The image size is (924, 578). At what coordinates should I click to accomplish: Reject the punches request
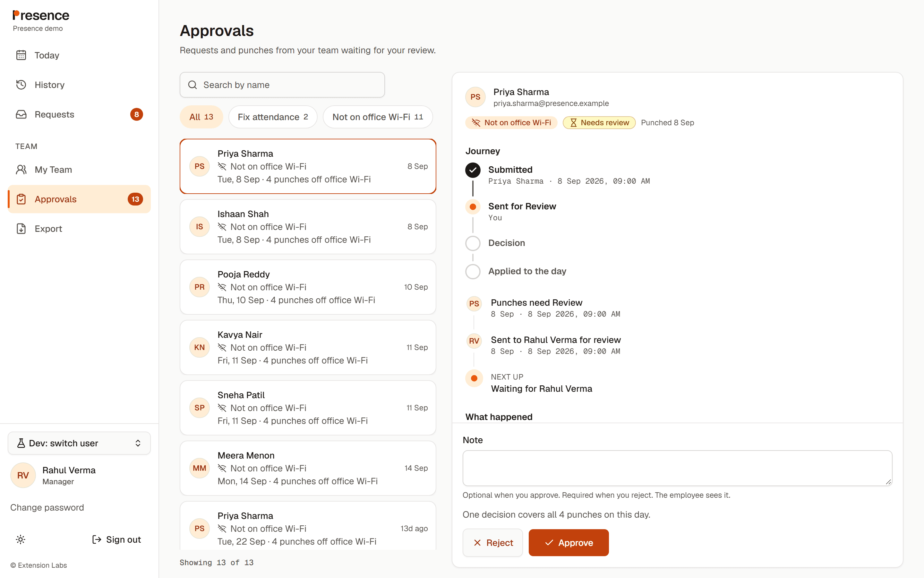point(492,542)
